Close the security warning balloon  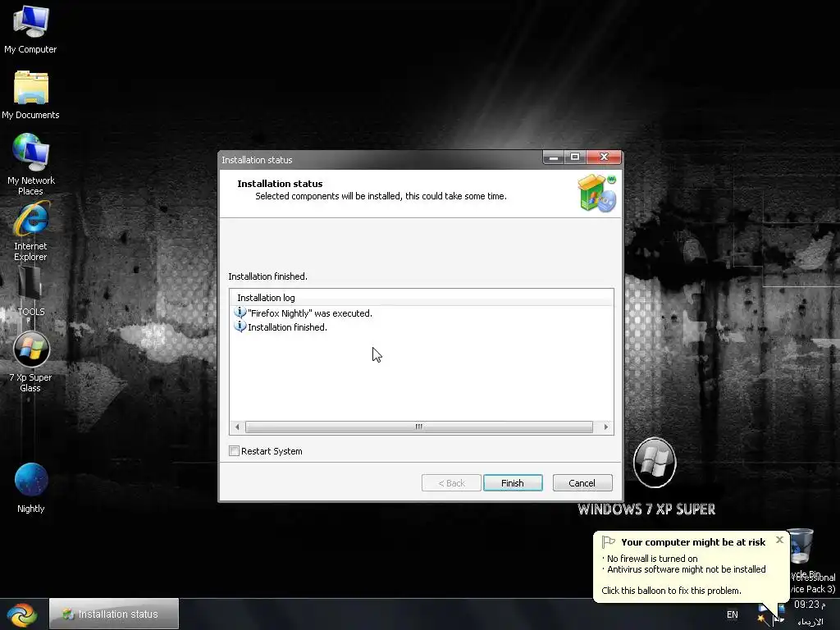(x=779, y=540)
